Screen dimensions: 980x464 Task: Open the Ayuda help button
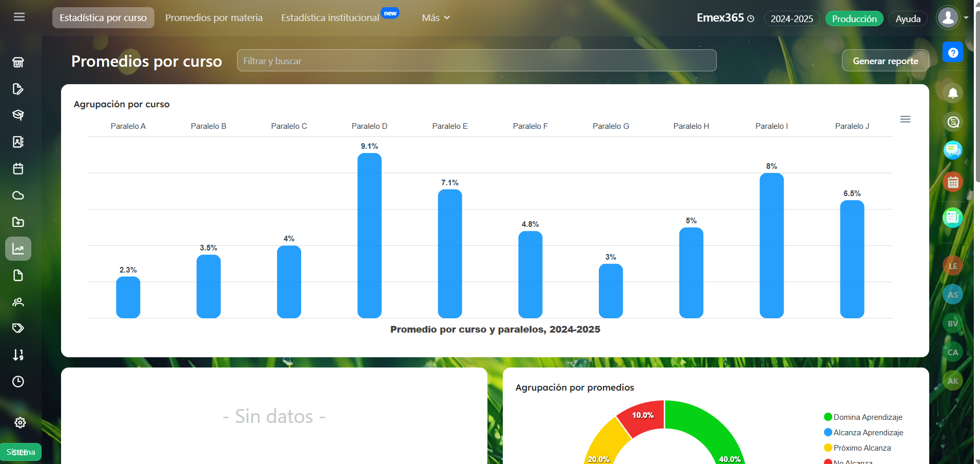(908, 18)
